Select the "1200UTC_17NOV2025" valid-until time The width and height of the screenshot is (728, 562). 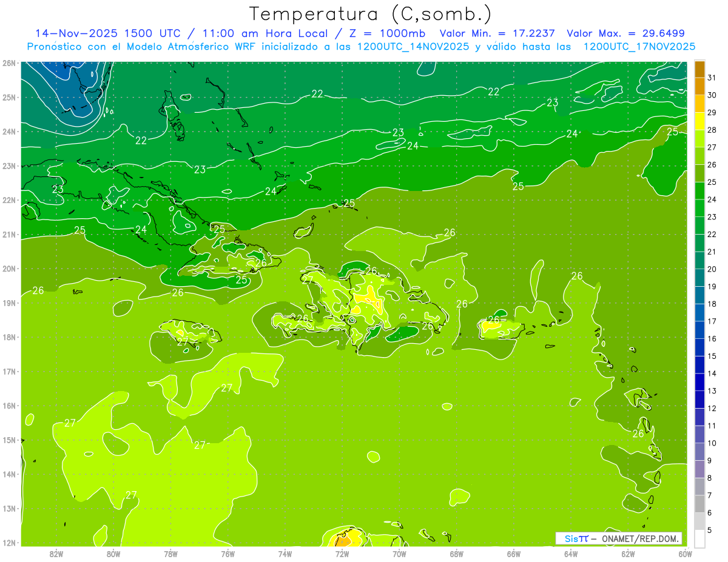(639, 47)
